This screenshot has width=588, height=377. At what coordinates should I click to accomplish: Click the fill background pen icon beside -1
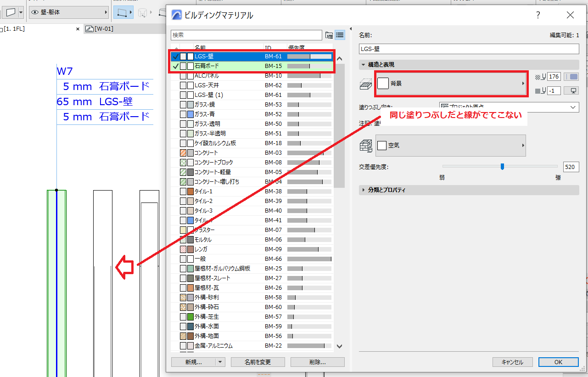pyautogui.click(x=540, y=91)
